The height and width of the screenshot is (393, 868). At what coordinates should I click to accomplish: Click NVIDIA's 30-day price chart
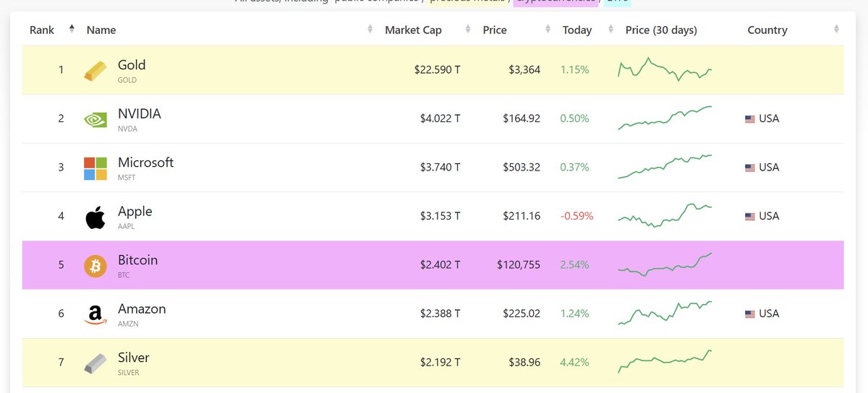pos(665,118)
